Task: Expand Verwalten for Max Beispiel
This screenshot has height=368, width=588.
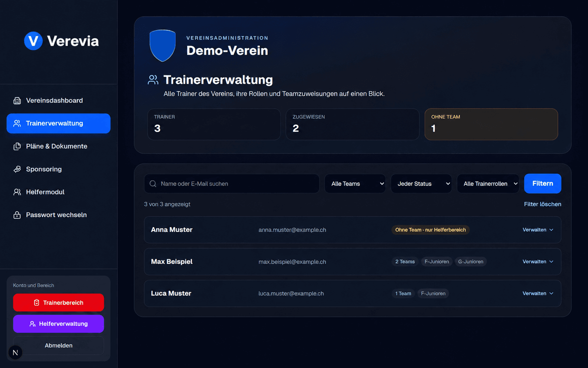Action: [x=538, y=262]
